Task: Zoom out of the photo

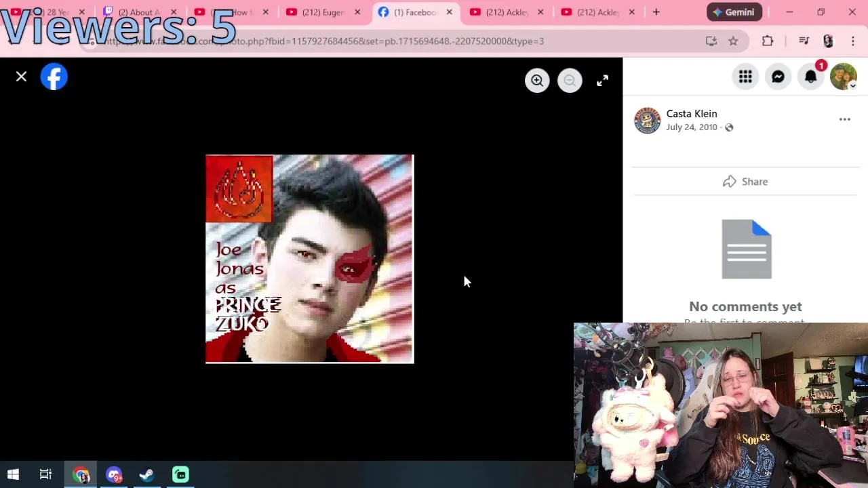Action: click(570, 81)
